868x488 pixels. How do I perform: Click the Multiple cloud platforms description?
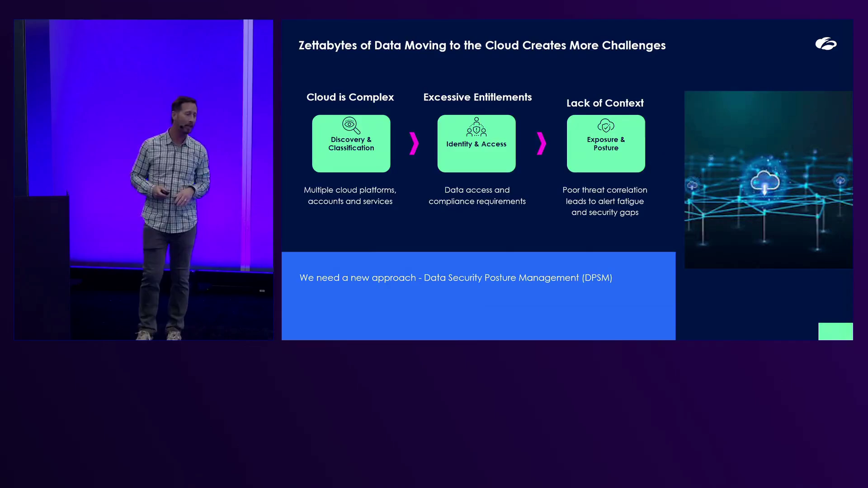pos(350,196)
